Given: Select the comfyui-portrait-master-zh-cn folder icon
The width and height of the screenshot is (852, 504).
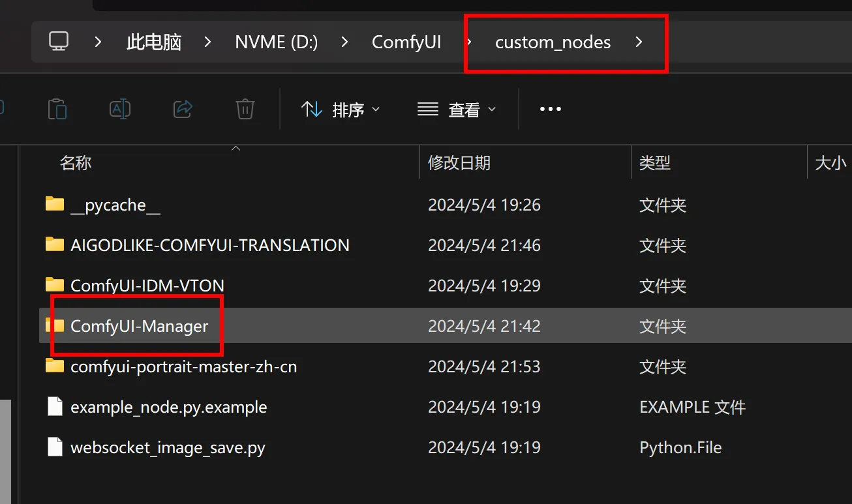Looking at the screenshot, I should point(55,366).
